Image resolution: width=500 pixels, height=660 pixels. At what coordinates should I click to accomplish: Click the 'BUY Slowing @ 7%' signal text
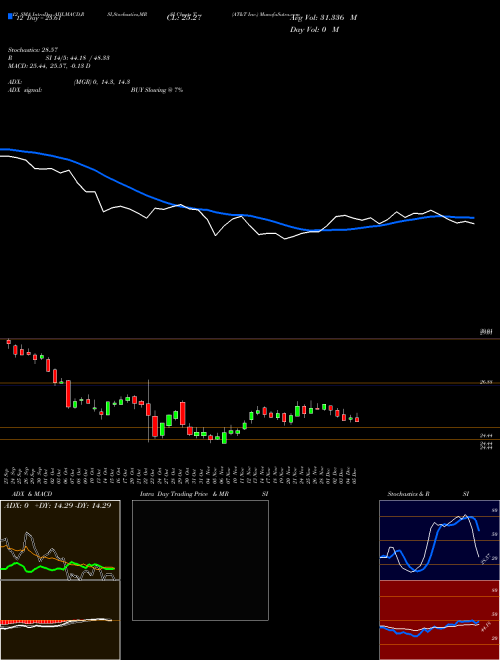point(157,90)
